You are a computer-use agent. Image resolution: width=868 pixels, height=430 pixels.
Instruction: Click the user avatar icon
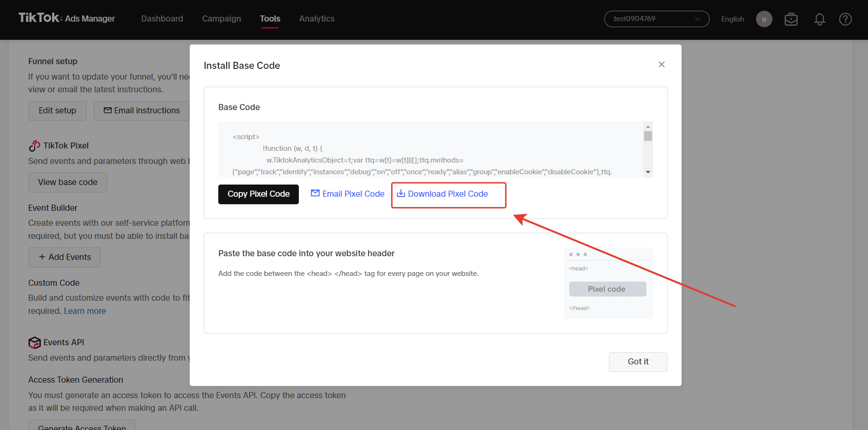point(764,19)
